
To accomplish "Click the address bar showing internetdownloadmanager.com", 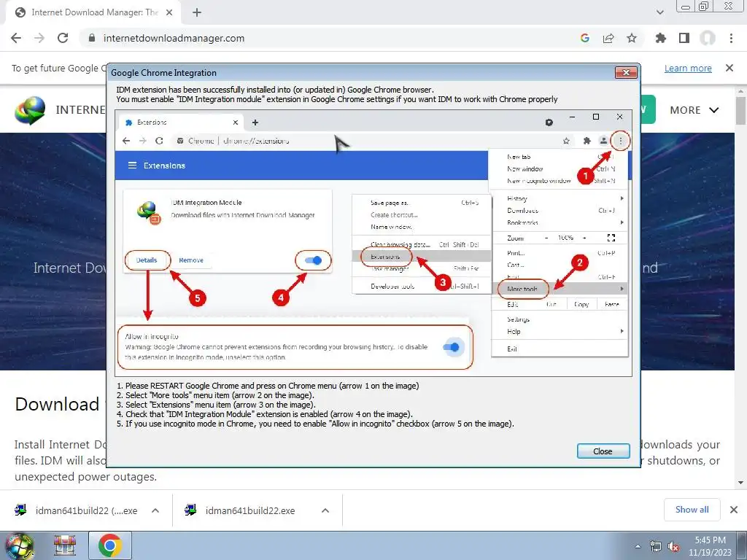I will click(x=329, y=38).
